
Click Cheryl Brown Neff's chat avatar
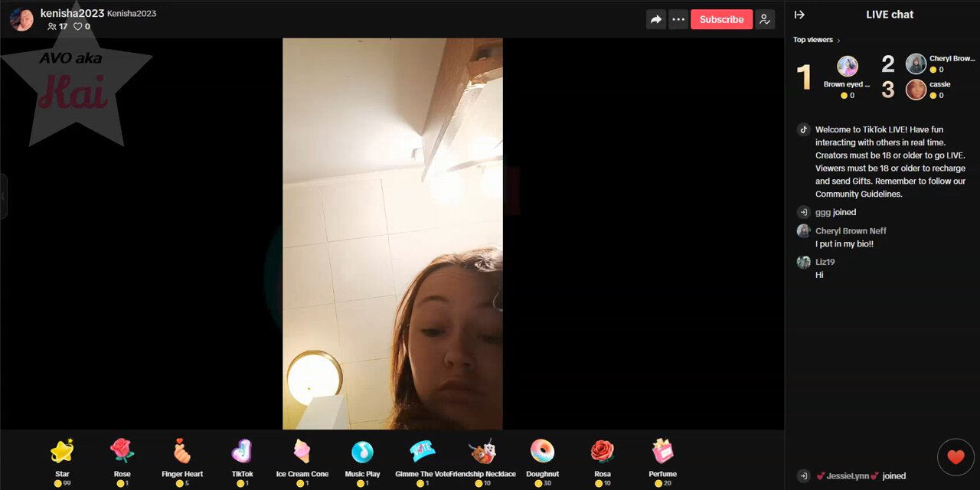point(803,231)
